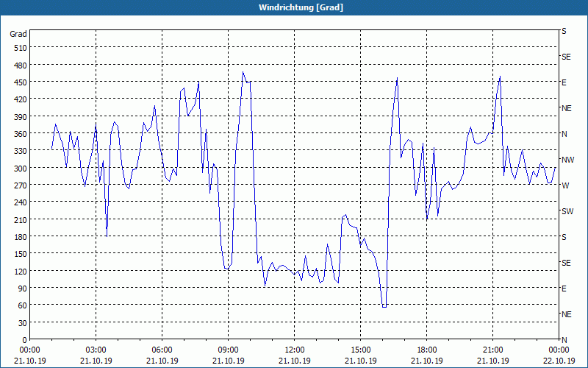Select the 270 y-axis value
588x368 pixels.
click(21, 185)
